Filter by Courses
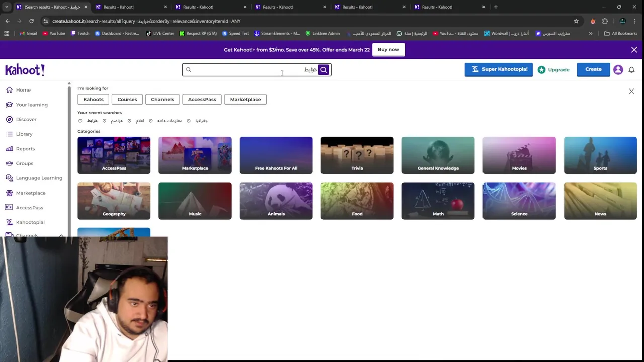This screenshot has height=362, width=644. coord(127,99)
